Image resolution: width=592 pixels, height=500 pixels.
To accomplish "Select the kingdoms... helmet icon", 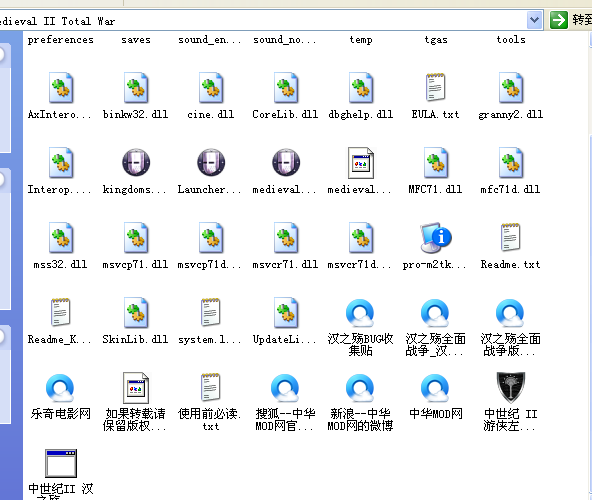I will 136,162.
